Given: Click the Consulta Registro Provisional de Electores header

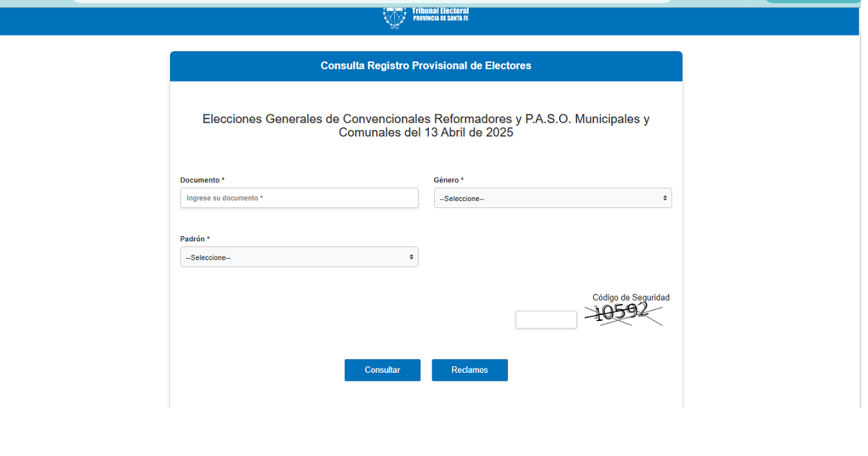Looking at the screenshot, I should point(426,66).
